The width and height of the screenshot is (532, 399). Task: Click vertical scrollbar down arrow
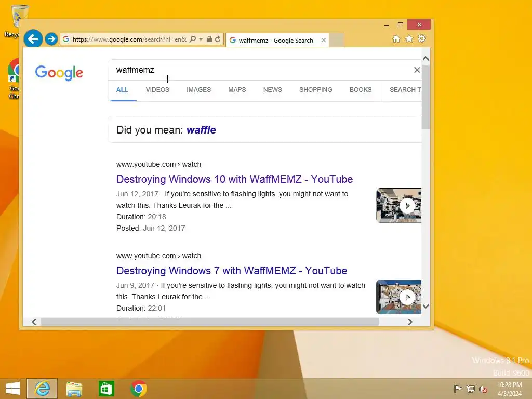(x=426, y=306)
